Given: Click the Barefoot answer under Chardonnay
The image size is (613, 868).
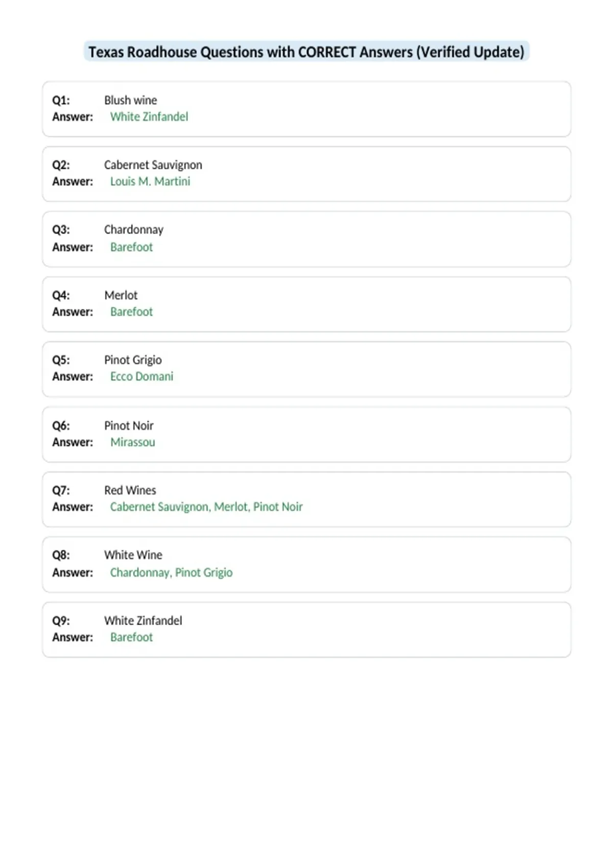Looking at the screenshot, I should coord(132,247).
